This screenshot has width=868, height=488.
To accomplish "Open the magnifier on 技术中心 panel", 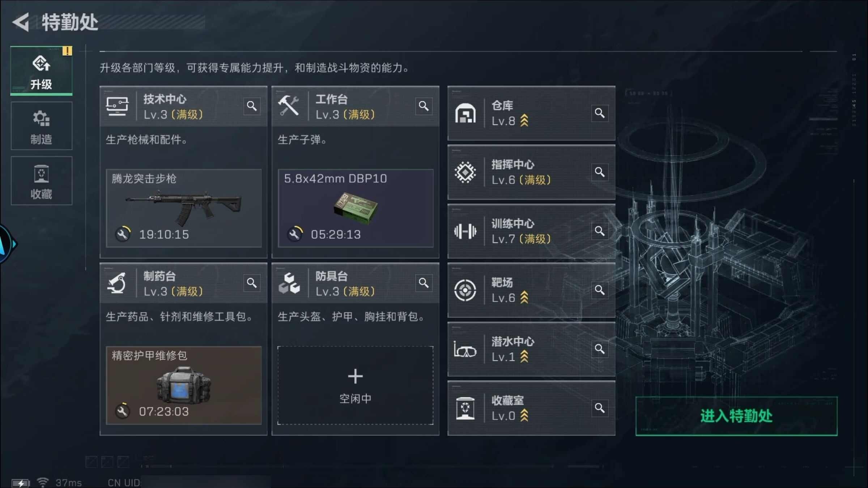I will 252,106.
